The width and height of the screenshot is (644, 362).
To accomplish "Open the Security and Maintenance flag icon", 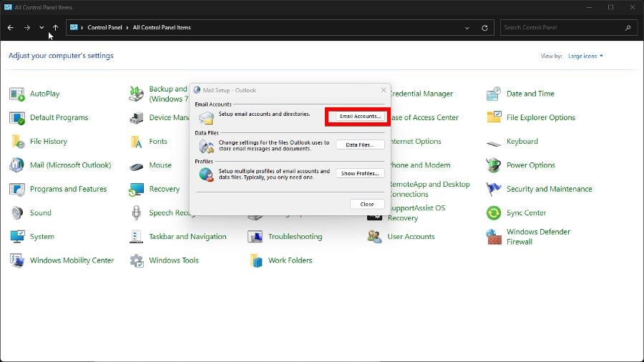I will [494, 189].
